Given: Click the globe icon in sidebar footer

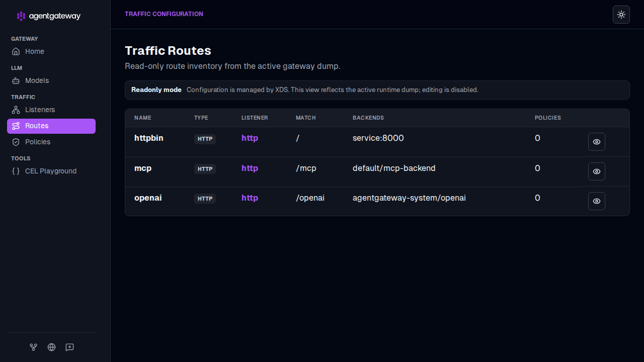Looking at the screenshot, I should (x=51, y=347).
